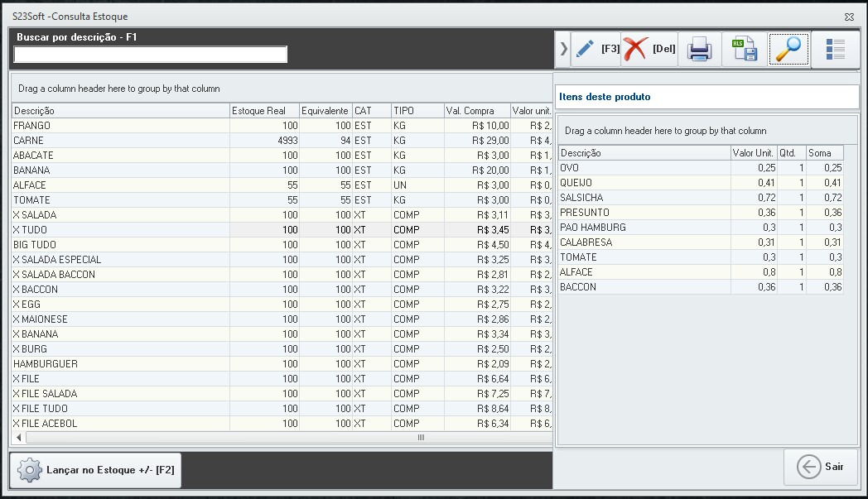Focus the Buscar por descrição search field
The width and height of the screenshot is (868, 499).
pos(151,55)
